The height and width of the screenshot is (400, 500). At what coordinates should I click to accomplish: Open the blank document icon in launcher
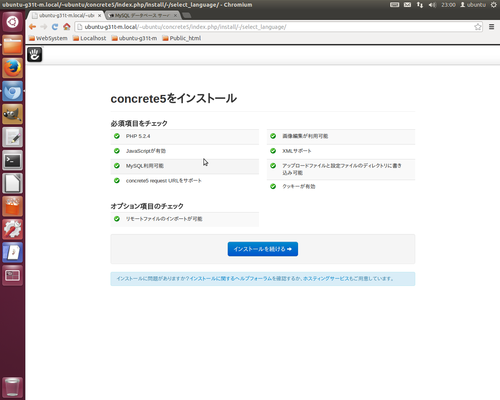[x=13, y=183]
